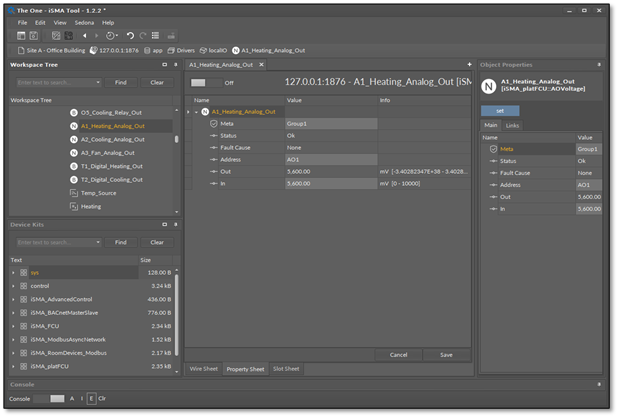Image resolution: width=618 pixels, height=417 pixels.
Task: Expand the iSMA_AdvancedControl kit
Action: tap(13, 299)
